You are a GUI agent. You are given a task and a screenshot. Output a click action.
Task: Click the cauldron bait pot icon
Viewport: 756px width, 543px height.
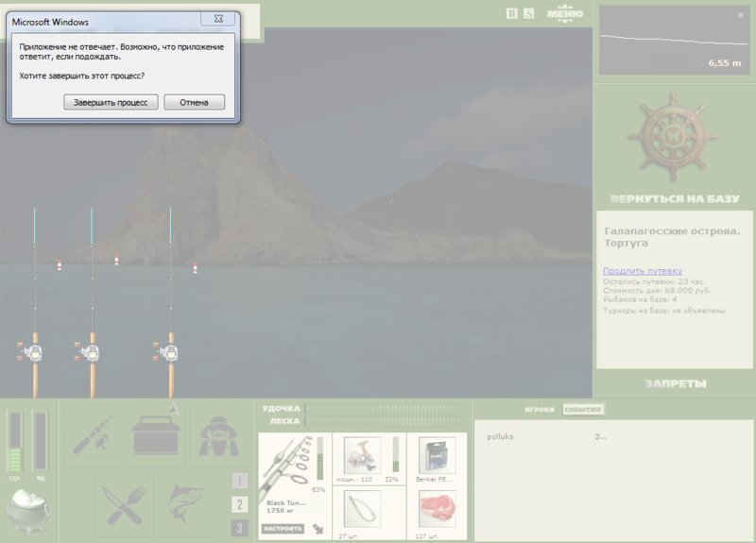(x=27, y=512)
